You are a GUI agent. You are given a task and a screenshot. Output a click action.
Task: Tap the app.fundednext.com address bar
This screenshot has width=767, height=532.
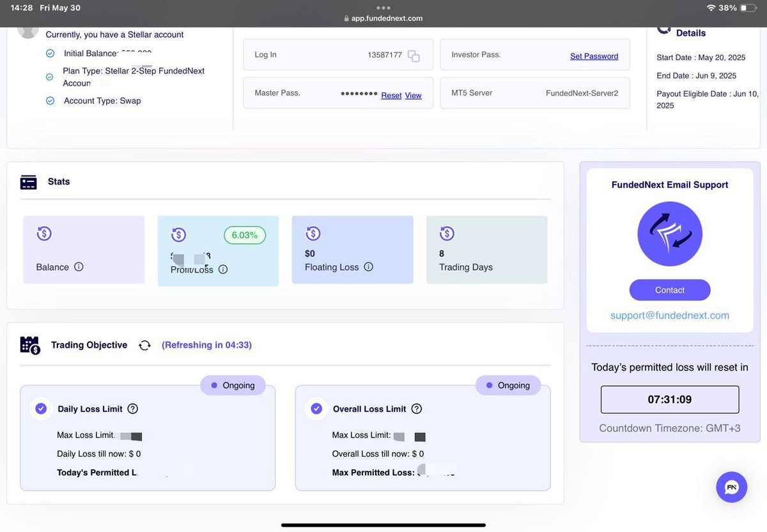pos(383,19)
